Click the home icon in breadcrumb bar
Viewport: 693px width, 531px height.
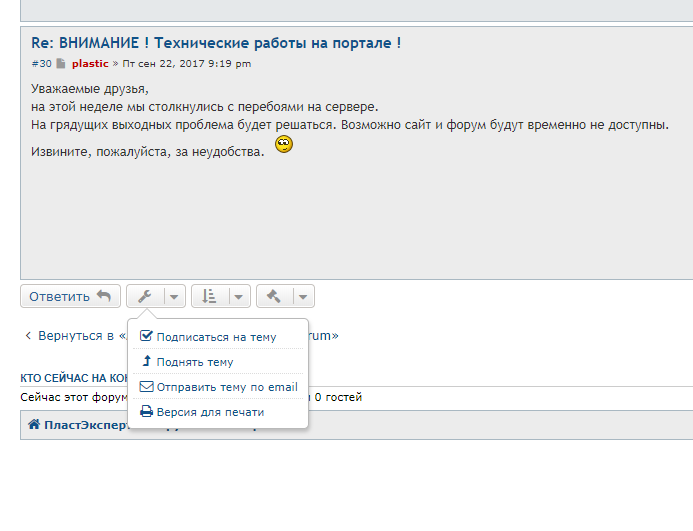point(34,425)
